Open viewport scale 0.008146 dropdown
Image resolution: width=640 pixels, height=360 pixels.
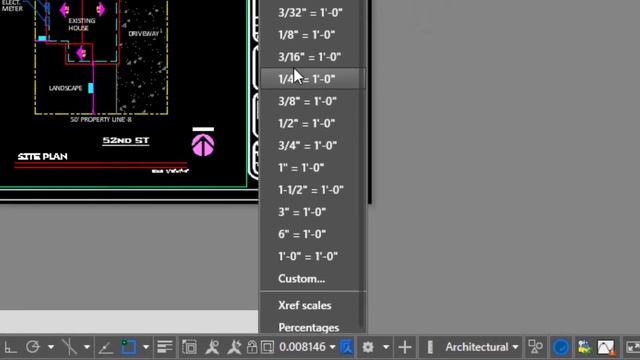307,347
